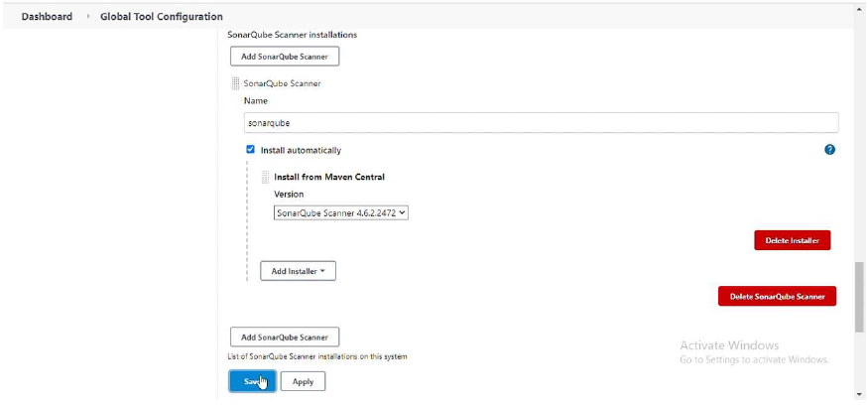Click the red Delete Installer button

(x=793, y=240)
